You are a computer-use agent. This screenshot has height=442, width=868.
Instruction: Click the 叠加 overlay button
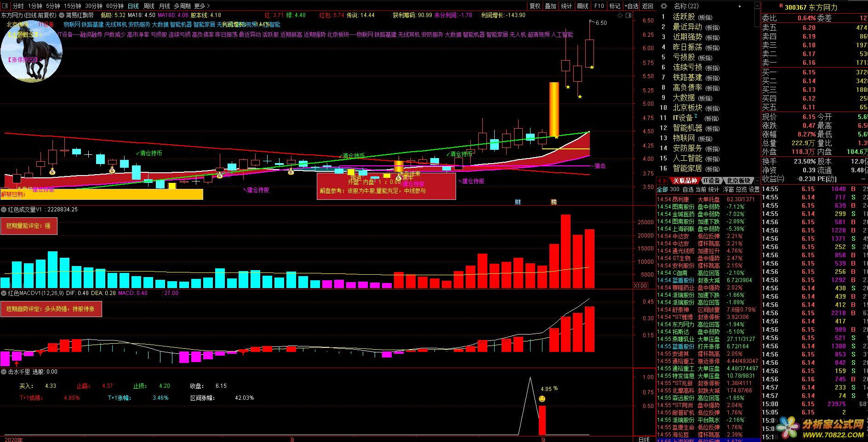[x=550, y=6]
